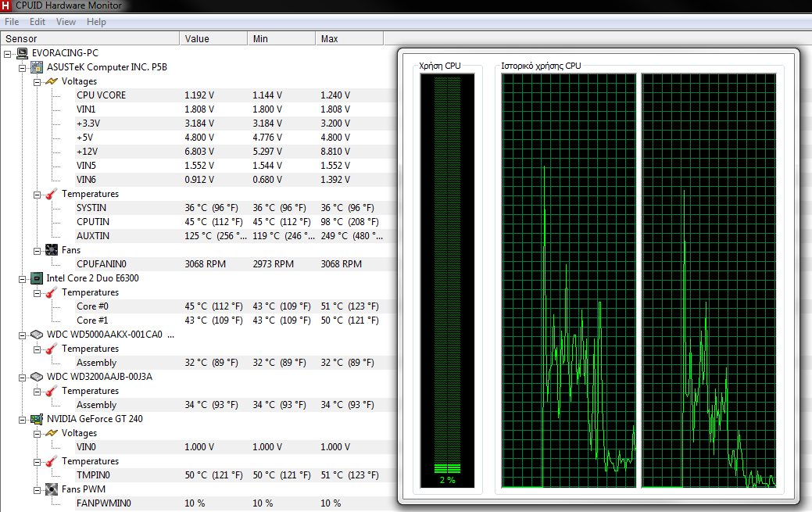Open the Edit menu

point(38,22)
